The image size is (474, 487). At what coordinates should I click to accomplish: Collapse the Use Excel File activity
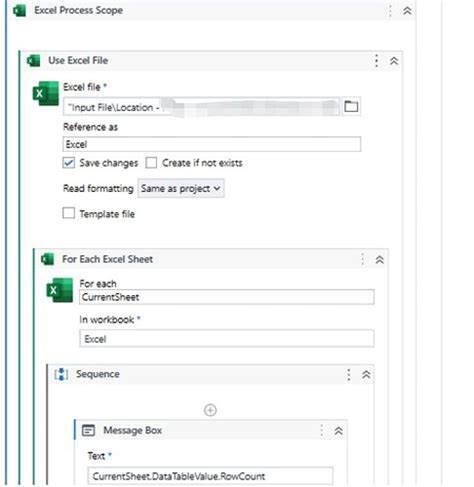(394, 61)
